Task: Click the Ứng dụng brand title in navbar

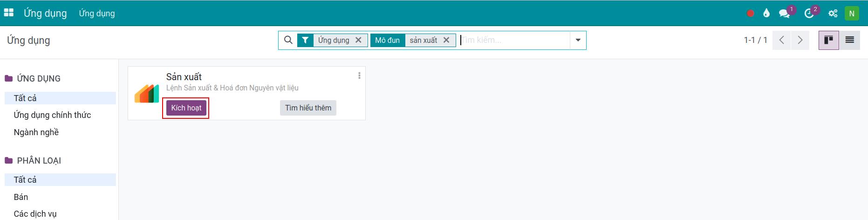Action: 45,13
